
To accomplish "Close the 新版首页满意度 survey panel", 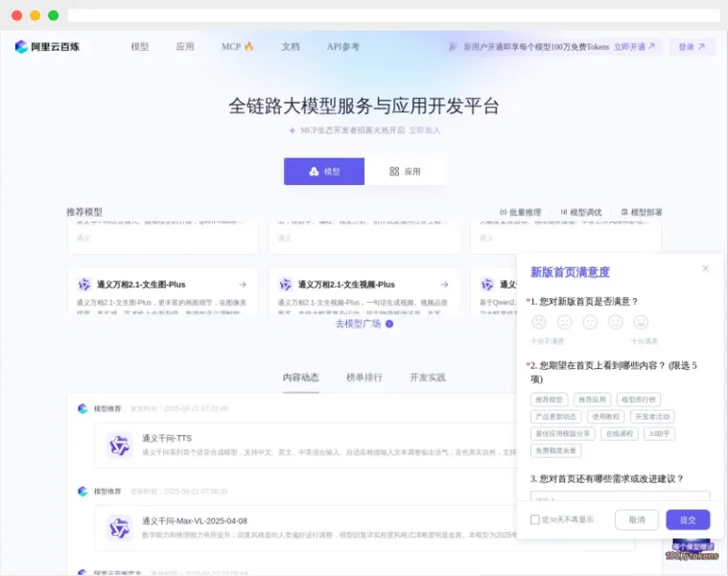I will (x=705, y=268).
